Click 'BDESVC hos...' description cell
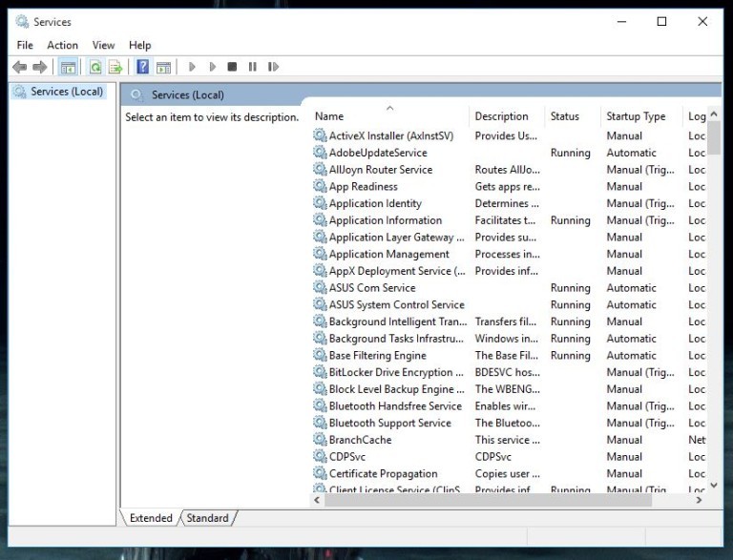This screenshot has height=560, width=733. tap(507, 372)
